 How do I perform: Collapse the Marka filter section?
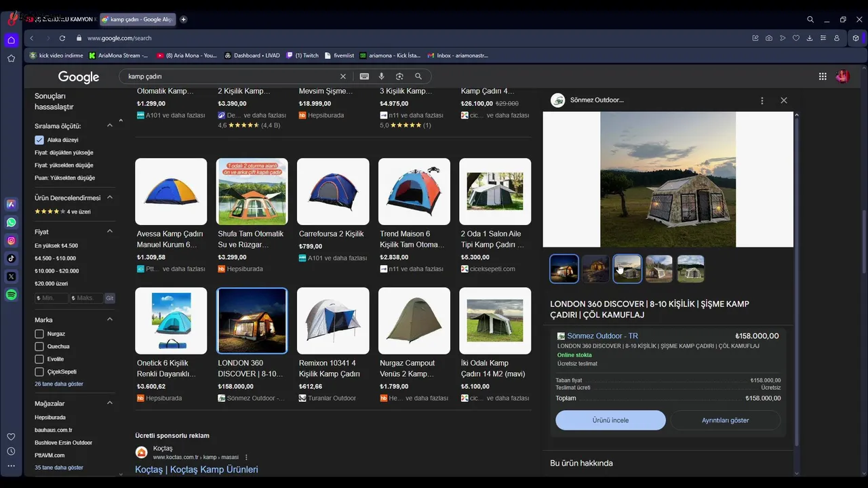tap(110, 319)
